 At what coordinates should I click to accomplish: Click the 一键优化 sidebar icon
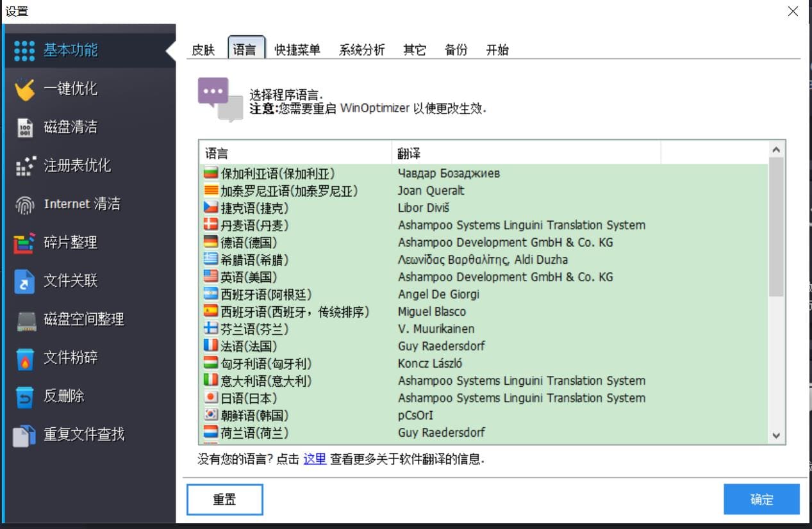click(x=24, y=89)
